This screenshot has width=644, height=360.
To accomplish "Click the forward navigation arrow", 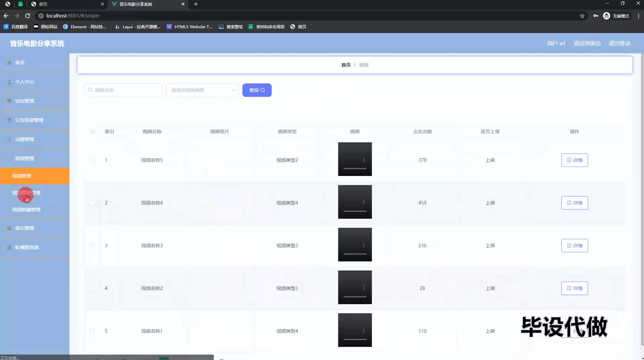I will (17, 16).
